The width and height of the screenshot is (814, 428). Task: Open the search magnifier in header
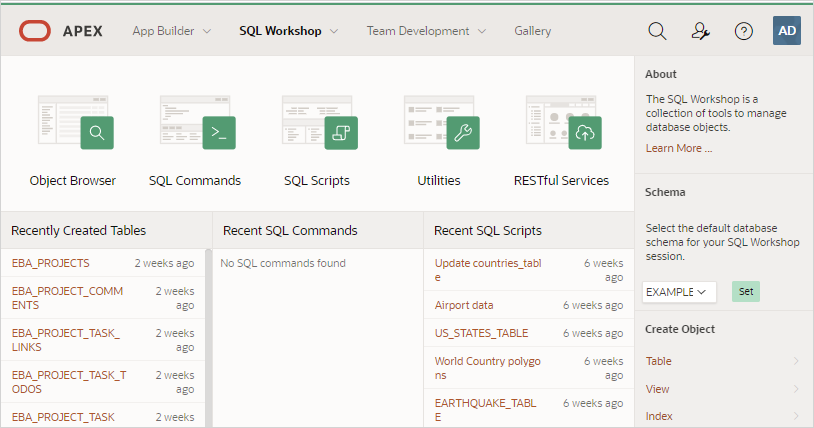click(x=657, y=31)
